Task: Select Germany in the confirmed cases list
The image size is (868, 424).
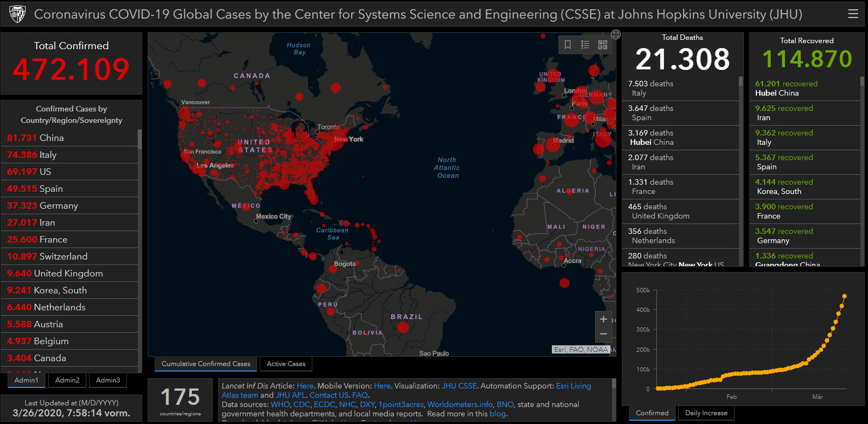Action: point(43,206)
